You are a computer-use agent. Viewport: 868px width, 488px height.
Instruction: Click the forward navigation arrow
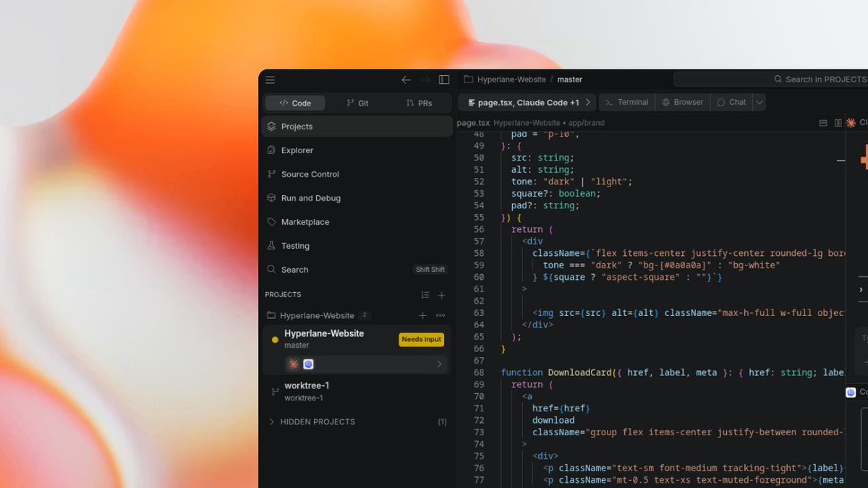click(425, 80)
